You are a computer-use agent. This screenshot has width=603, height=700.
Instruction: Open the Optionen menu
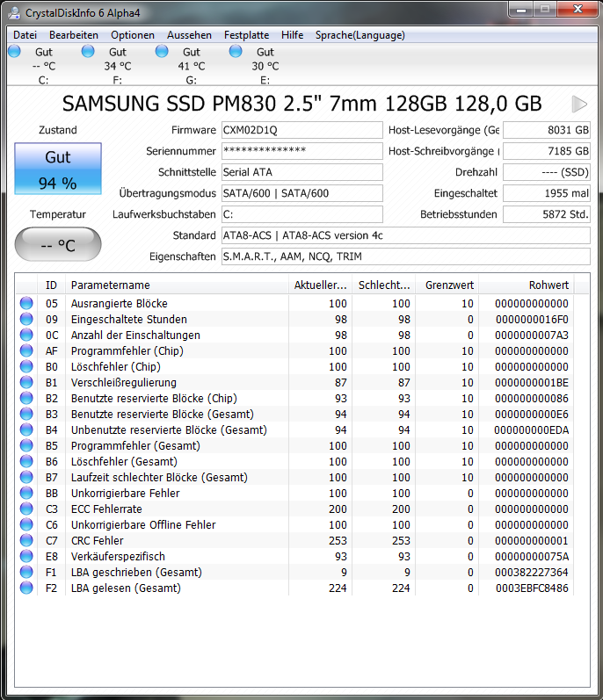point(133,35)
